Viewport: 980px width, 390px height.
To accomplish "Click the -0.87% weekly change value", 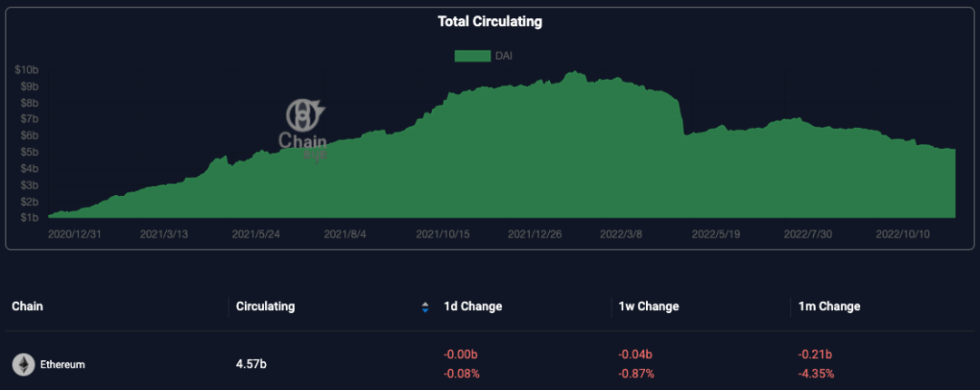I will 639,373.
